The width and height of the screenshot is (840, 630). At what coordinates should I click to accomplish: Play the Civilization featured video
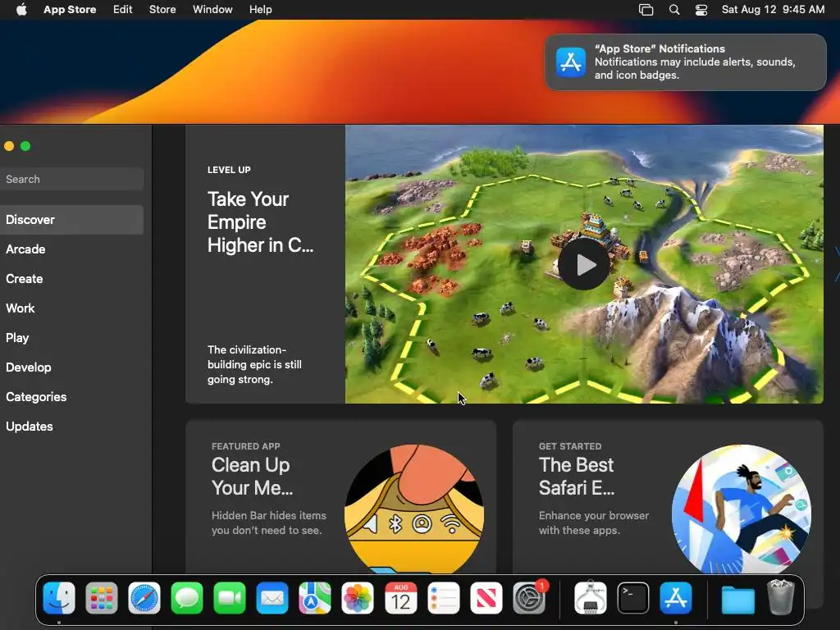tap(584, 264)
